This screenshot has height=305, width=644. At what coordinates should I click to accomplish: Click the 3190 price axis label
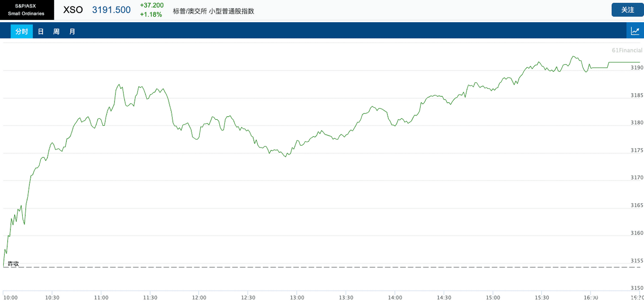(x=637, y=68)
